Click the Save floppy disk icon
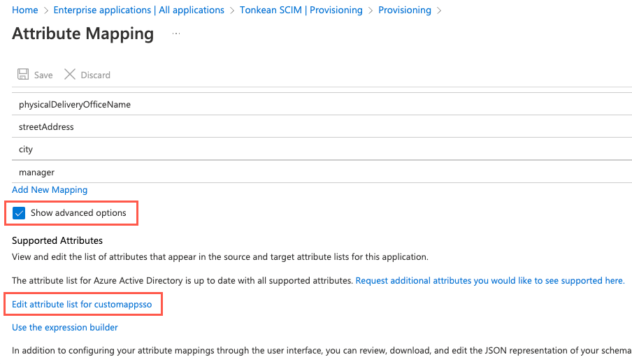 tap(23, 75)
